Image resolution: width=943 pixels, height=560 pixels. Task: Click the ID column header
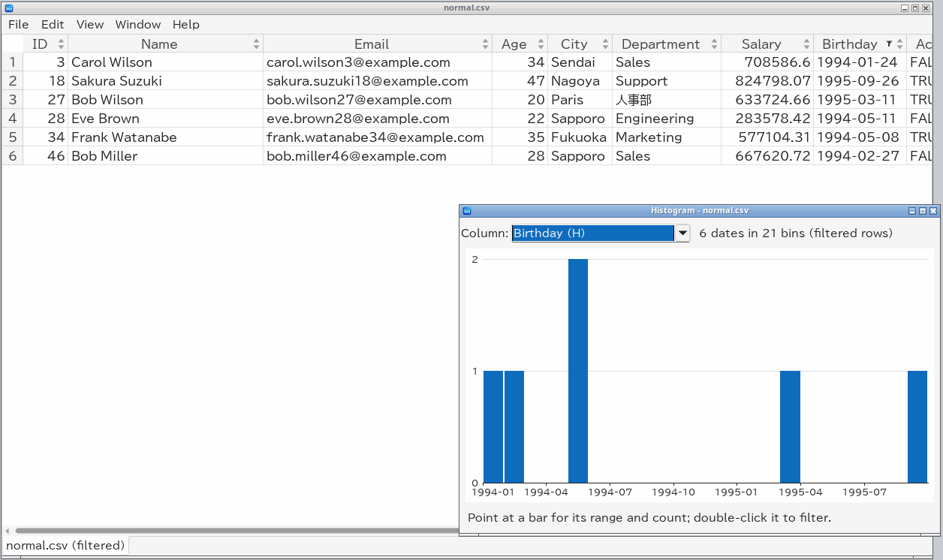(46, 44)
